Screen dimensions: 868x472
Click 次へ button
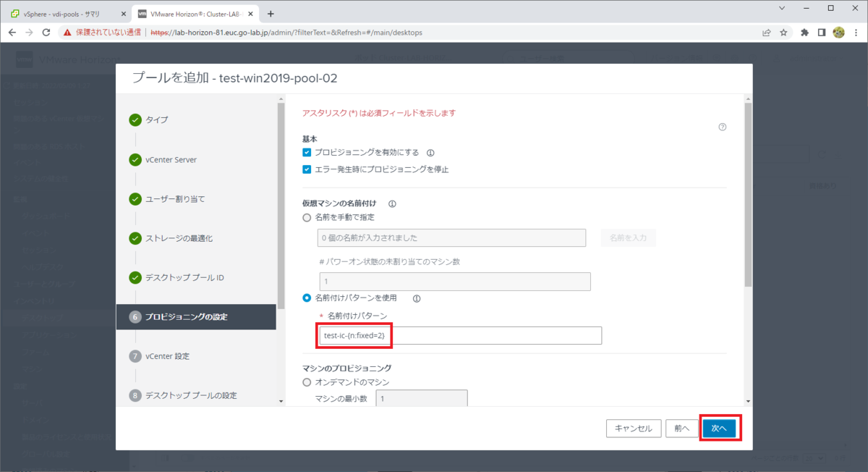coord(719,429)
